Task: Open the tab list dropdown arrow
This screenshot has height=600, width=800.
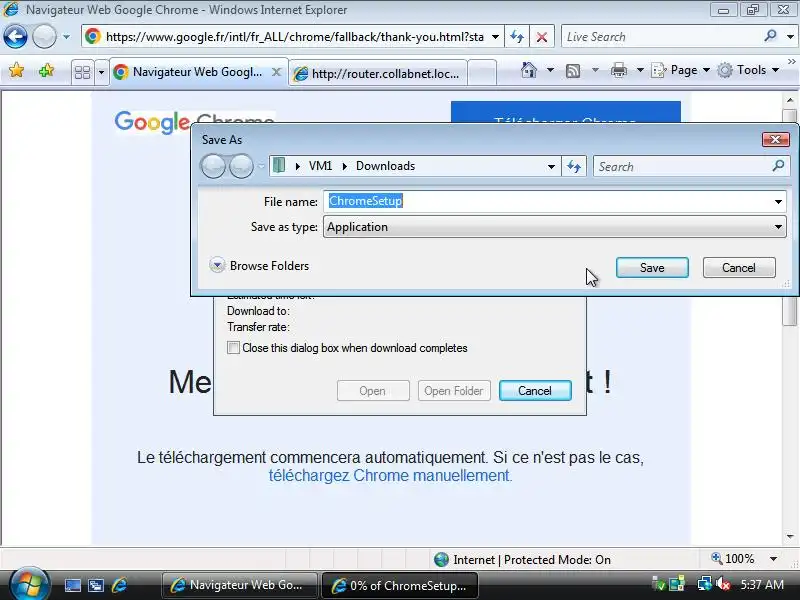Action: click(x=101, y=72)
